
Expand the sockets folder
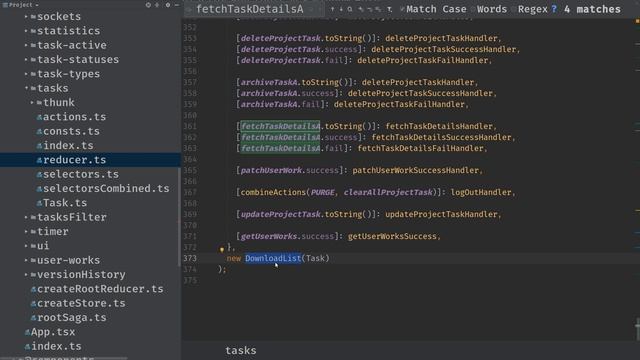click(x=26, y=17)
